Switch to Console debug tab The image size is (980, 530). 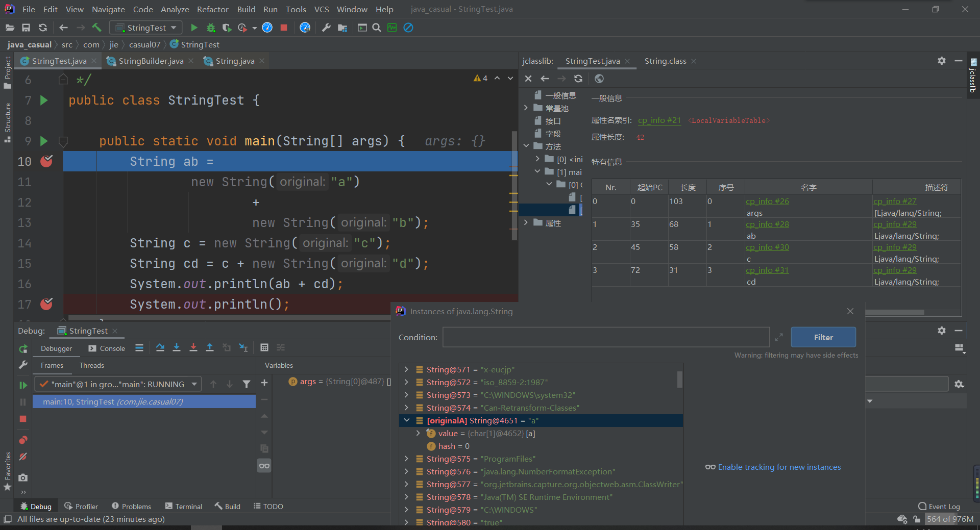107,348
